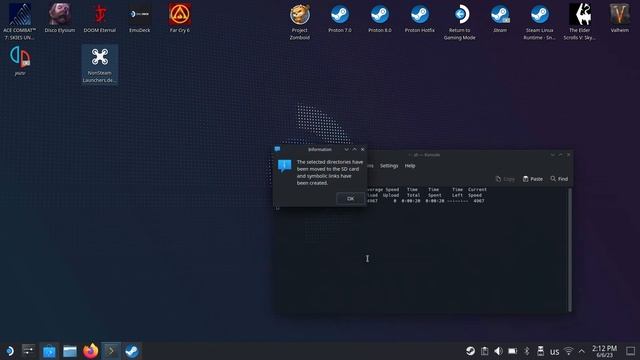Open the Discover store from the taskbar

[49, 351]
